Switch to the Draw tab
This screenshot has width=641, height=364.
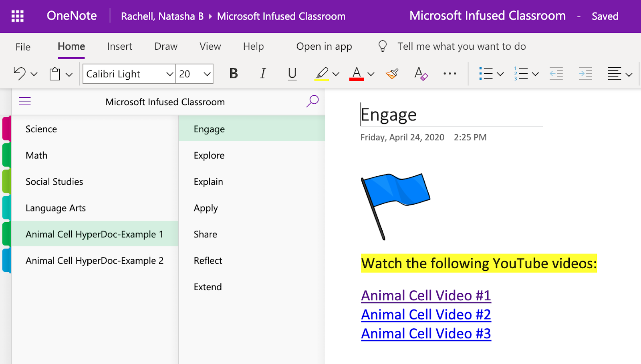coord(166,46)
